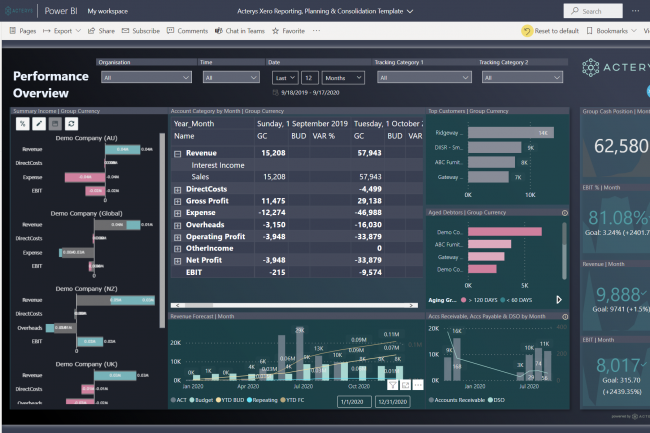Click the Budget legend item
650x433 pixels.
(x=201, y=400)
